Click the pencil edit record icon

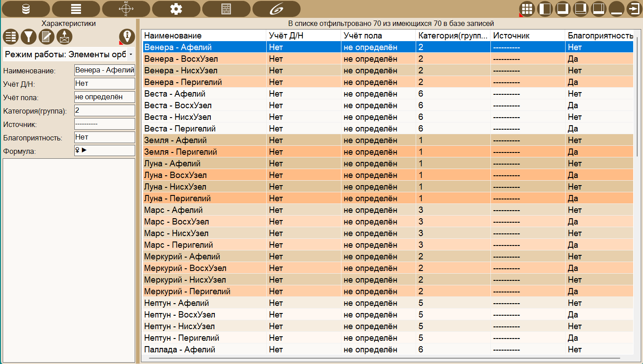coord(46,37)
